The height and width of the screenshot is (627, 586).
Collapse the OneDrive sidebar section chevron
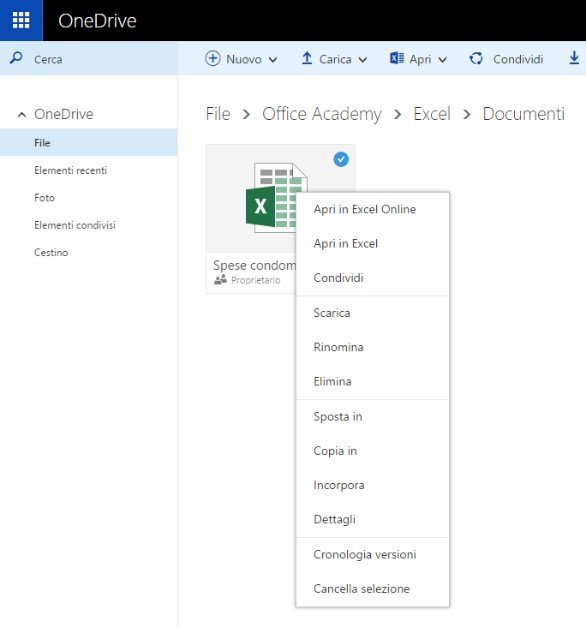pyautogui.click(x=22, y=115)
